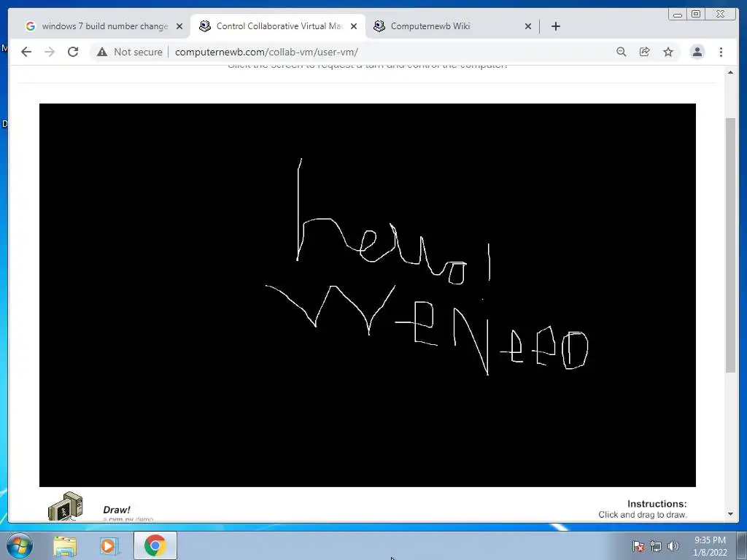
Task: Reload the current page
Action: click(73, 52)
